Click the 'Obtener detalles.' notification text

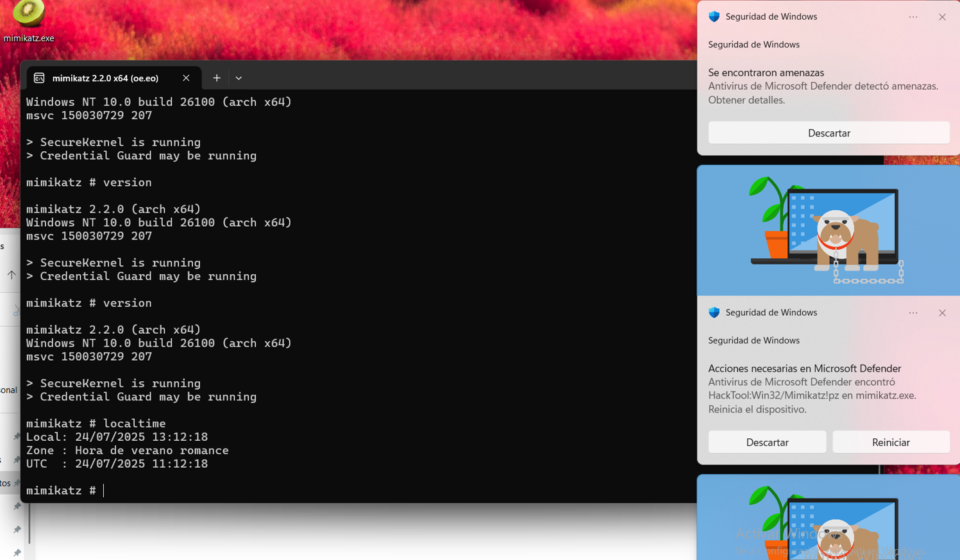pyautogui.click(x=746, y=100)
